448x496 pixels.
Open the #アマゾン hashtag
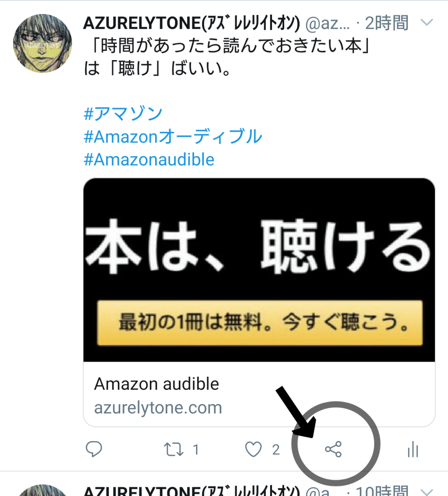coord(123,113)
